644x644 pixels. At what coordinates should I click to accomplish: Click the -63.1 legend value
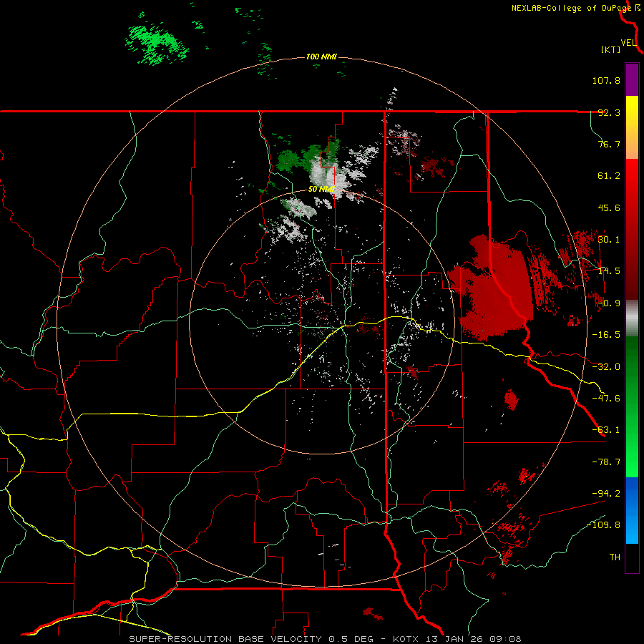click(606, 430)
